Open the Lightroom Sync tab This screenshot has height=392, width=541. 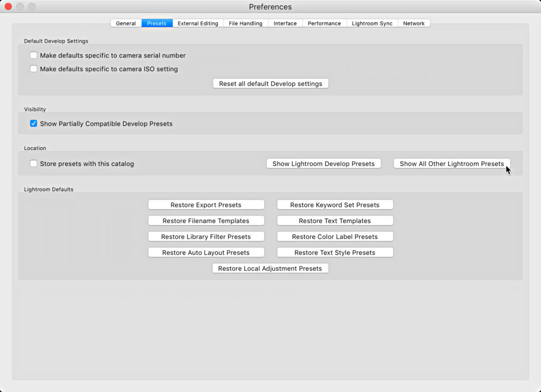pos(372,23)
